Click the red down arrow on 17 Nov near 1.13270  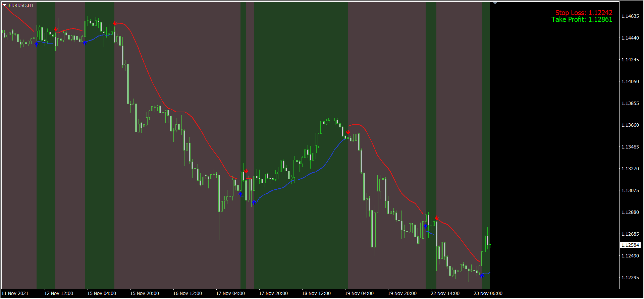246,171
